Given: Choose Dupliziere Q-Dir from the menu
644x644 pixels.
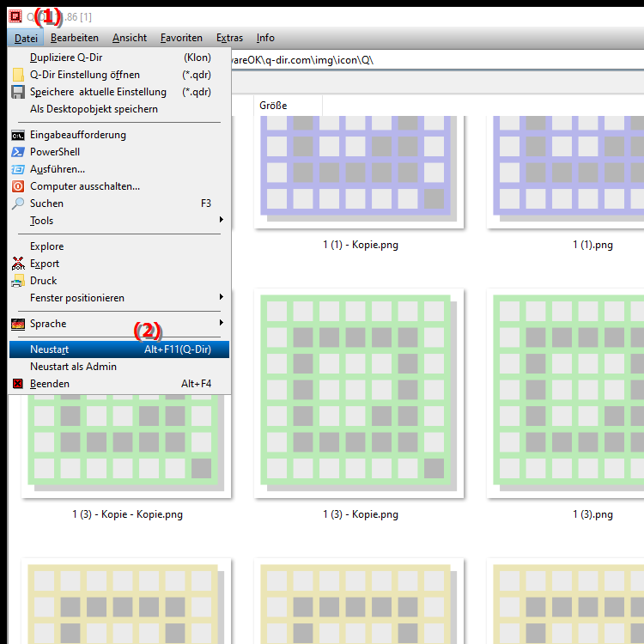Looking at the screenshot, I should click(119, 58).
